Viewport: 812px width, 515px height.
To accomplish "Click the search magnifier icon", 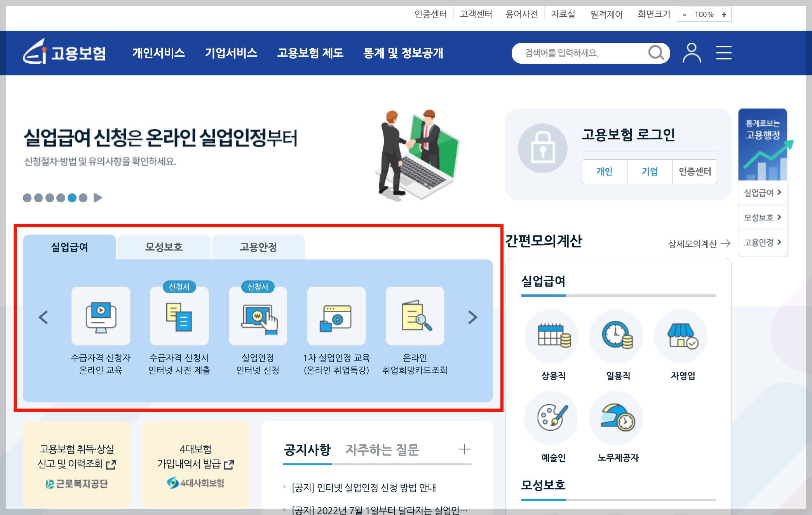I will 656,52.
